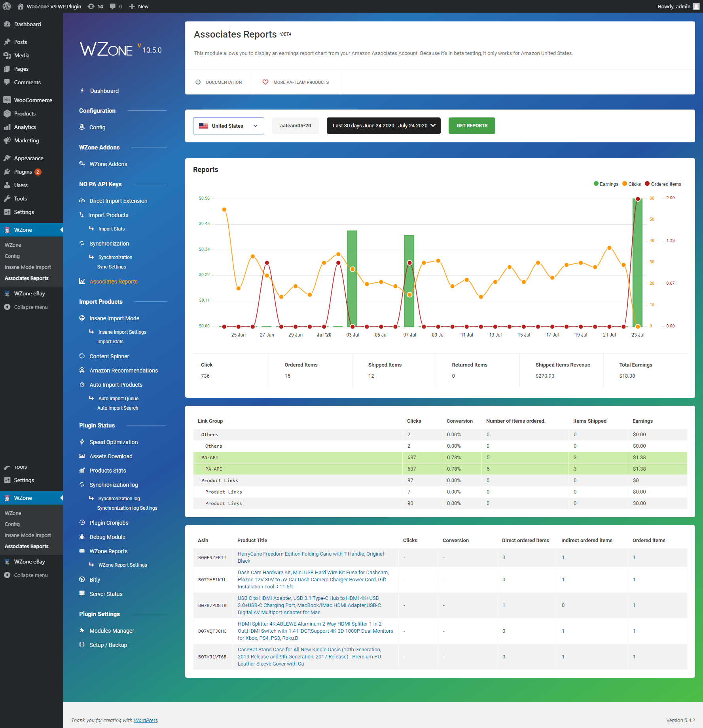Screen dimensions: 703x728
Task: Click the 23 Jul ordered items data point
Action: coord(638,199)
